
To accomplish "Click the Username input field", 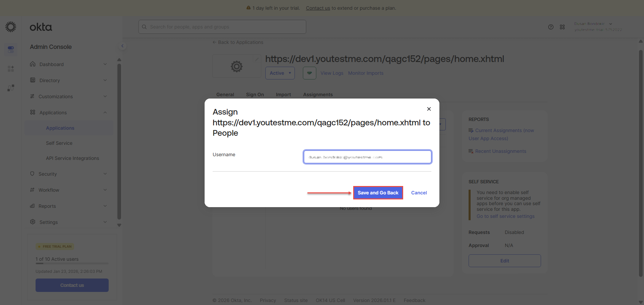I will click(367, 157).
